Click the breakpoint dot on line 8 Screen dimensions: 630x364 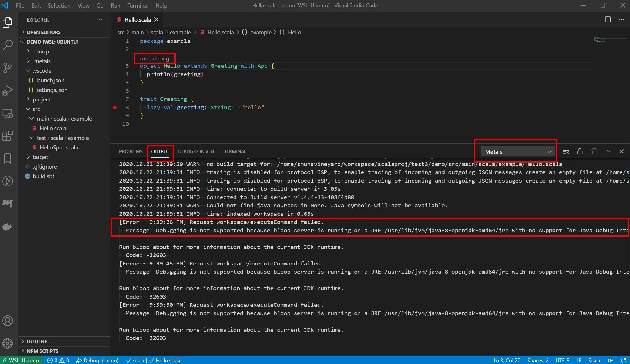pyautogui.click(x=114, y=107)
